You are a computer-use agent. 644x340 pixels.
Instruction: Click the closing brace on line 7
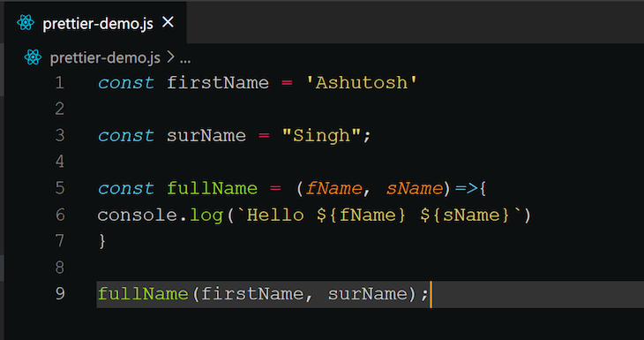102,241
